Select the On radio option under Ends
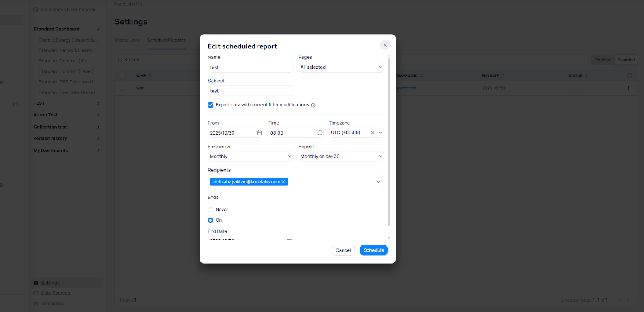 tap(211, 220)
